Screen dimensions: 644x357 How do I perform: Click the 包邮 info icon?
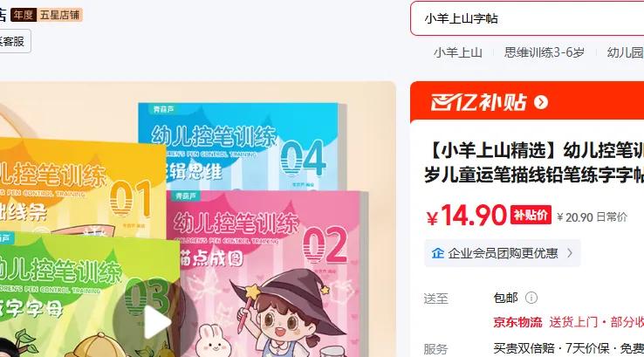531,298
